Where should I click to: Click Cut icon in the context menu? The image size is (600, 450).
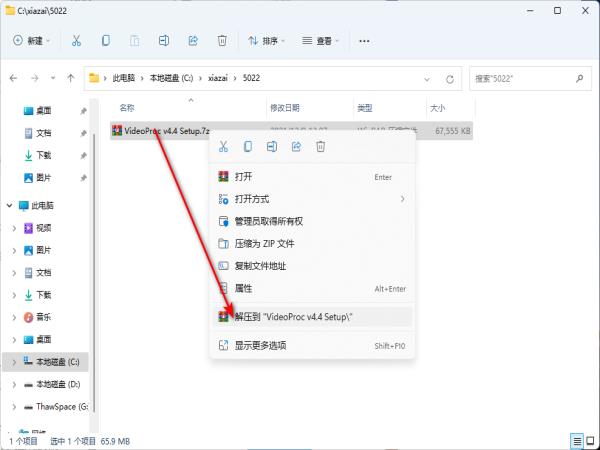[x=223, y=146]
